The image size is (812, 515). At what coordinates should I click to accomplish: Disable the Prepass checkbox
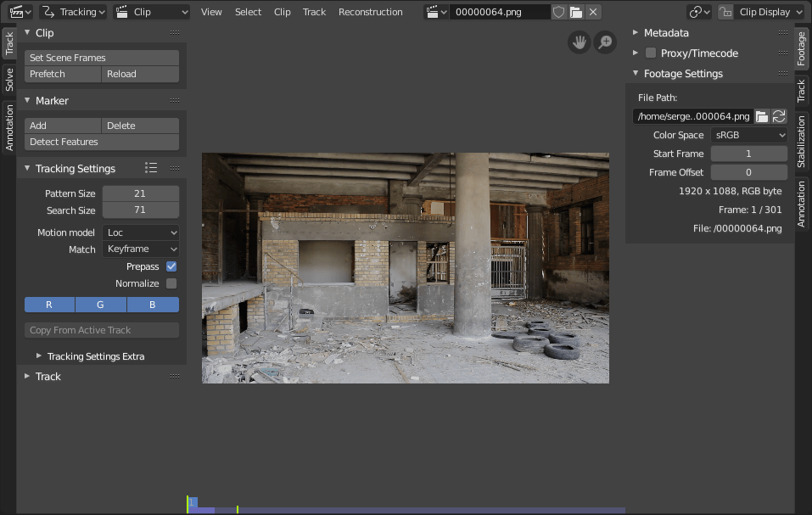[x=171, y=266]
